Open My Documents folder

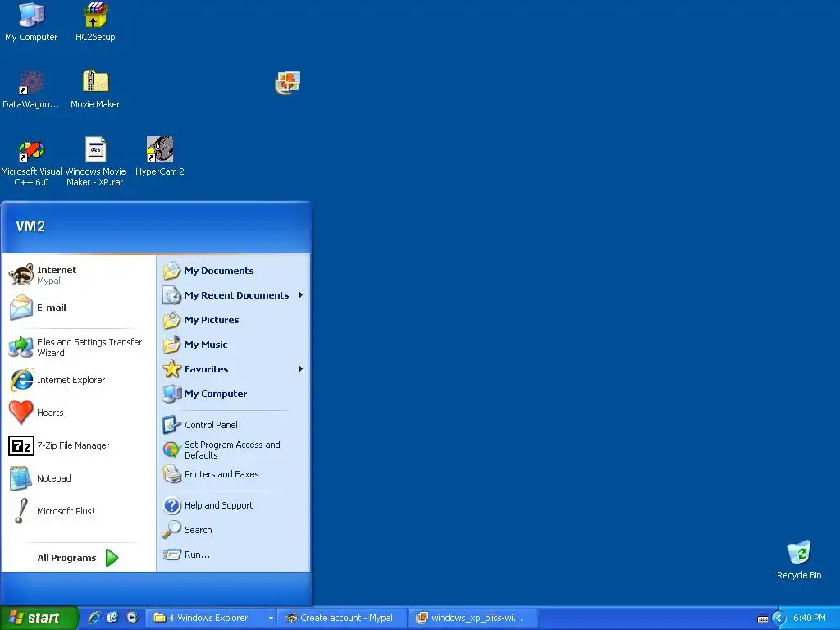tap(234, 271)
